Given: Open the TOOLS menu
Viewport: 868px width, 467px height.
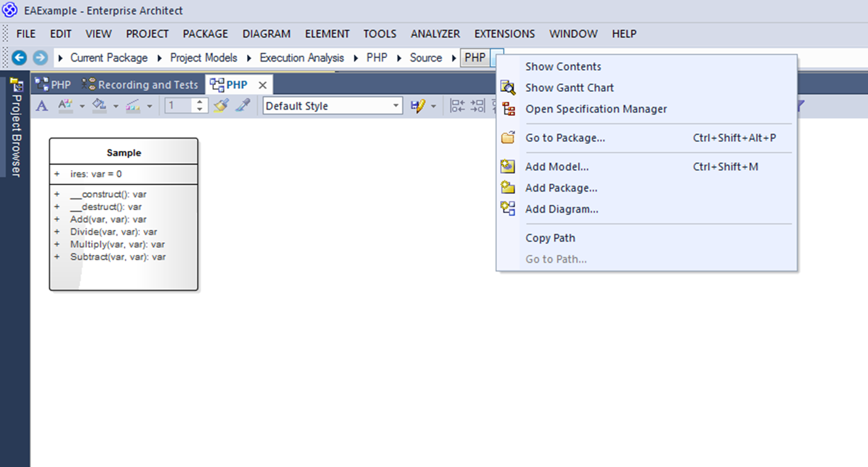Looking at the screenshot, I should pos(379,34).
